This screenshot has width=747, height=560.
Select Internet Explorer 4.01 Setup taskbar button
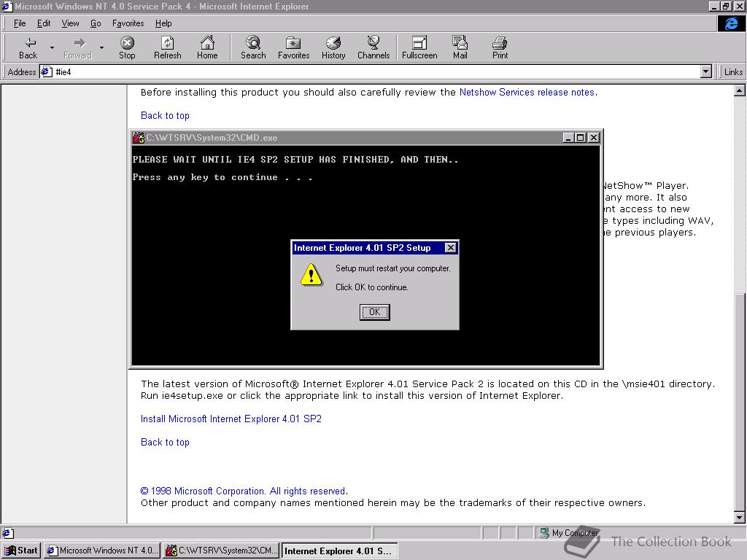pyautogui.click(x=340, y=551)
